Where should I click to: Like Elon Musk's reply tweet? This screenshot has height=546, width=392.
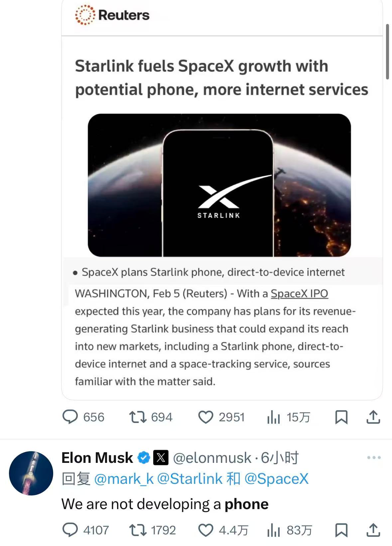coord(205,530)
